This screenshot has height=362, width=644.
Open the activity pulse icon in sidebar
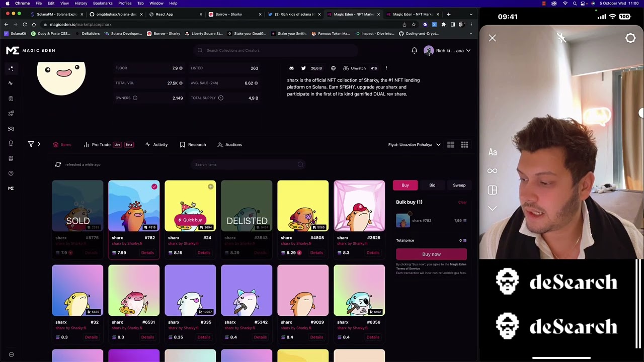pos(11,83)
